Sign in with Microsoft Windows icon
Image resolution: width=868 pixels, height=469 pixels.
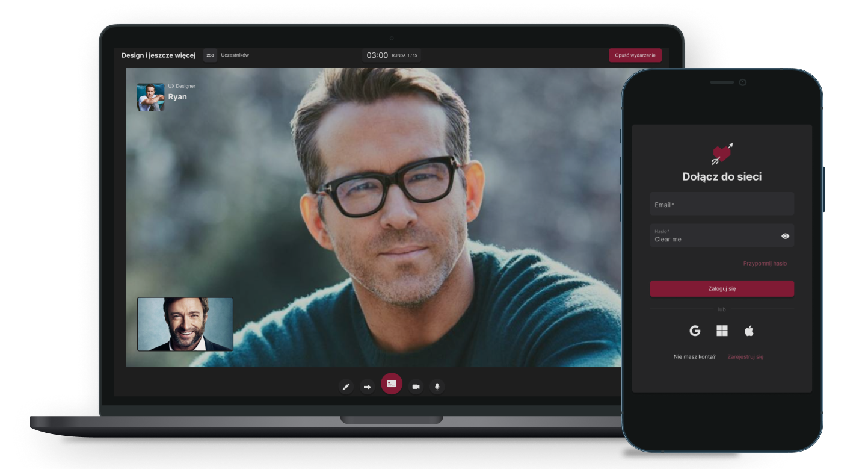tap(722, 331)
